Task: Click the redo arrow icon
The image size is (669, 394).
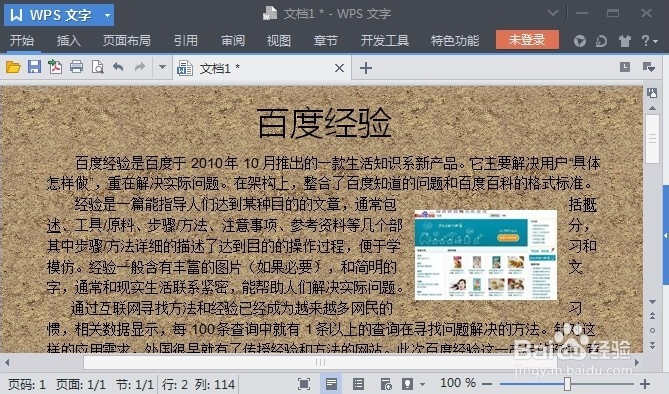Action: [140, 67]
